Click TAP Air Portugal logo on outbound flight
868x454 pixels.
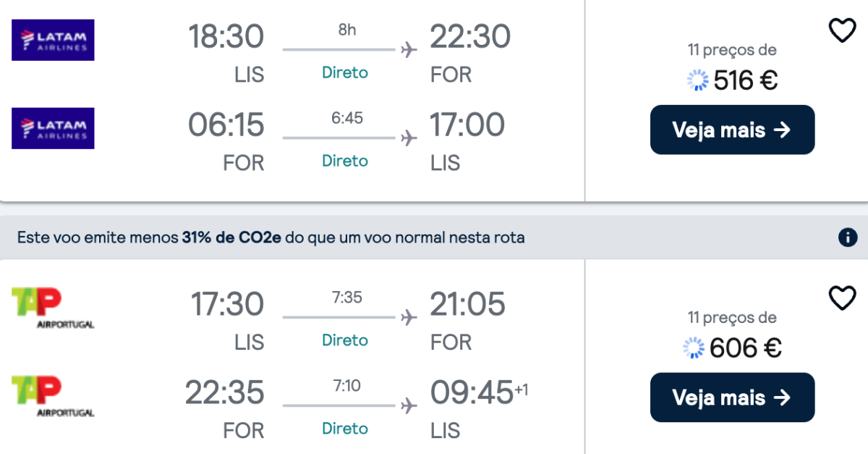tap(53, 308)
